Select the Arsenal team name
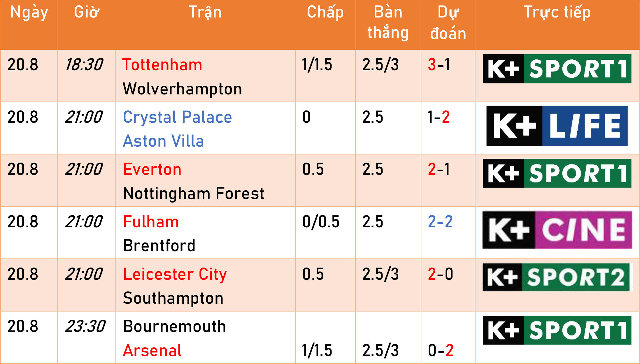 (152, 350)
